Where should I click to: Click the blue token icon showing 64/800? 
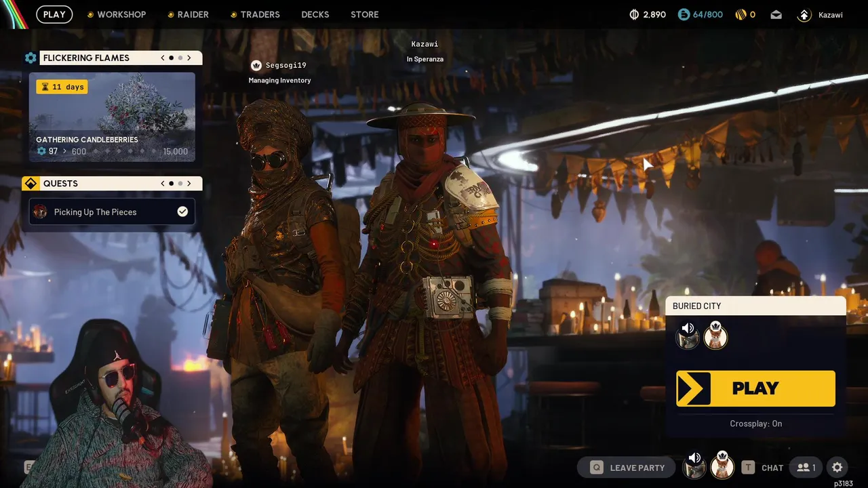(684, 14)
